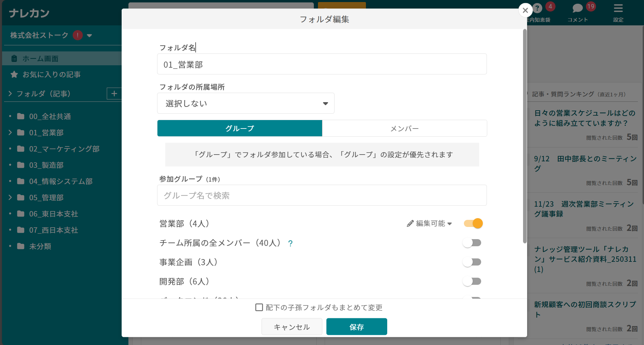This screenshot has height=345, width=644.
Task: Disable the 営業部 group toggle
Action: [x=473, y=223]
